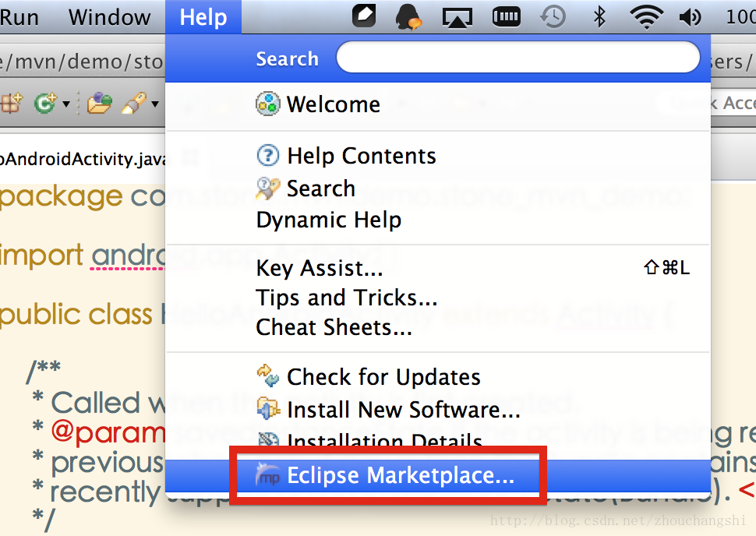Select Welcome from Help menu

pos(438,104)
